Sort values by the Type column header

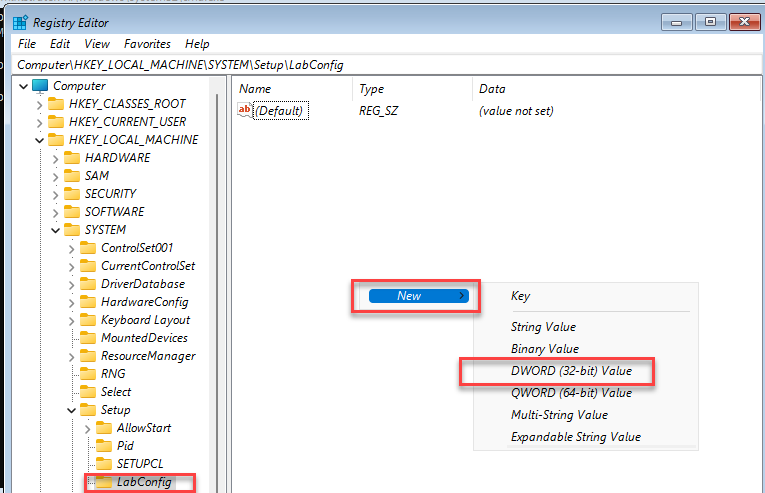click(x=413, y=89)
